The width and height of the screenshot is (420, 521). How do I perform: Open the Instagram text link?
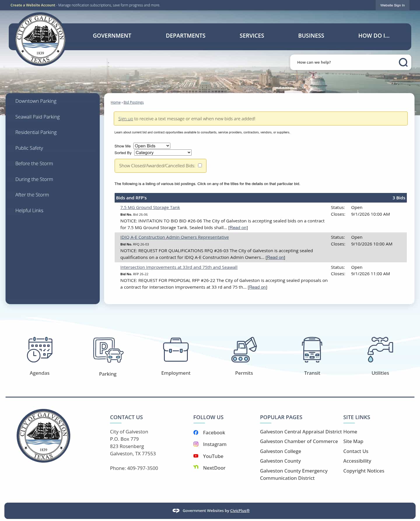pyautogui.click(x=215, y=444)
